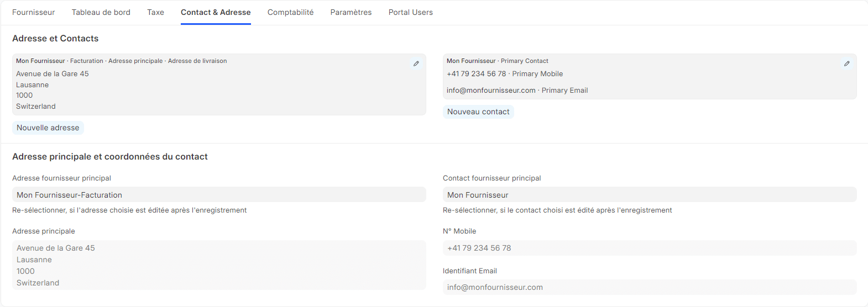Switch to the Tableau de bord tab
This screenshot has width=868, height=307.
tap(101, 12)
